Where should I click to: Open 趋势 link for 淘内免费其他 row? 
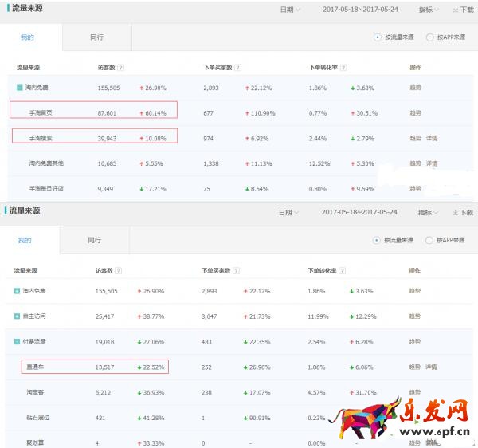pyautogui.click(x=415, y=163)
